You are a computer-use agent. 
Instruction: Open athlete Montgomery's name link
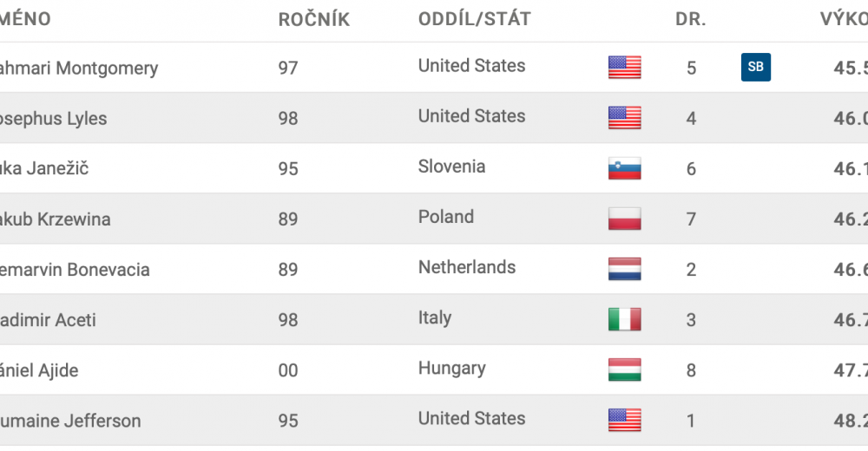[79, 68]
